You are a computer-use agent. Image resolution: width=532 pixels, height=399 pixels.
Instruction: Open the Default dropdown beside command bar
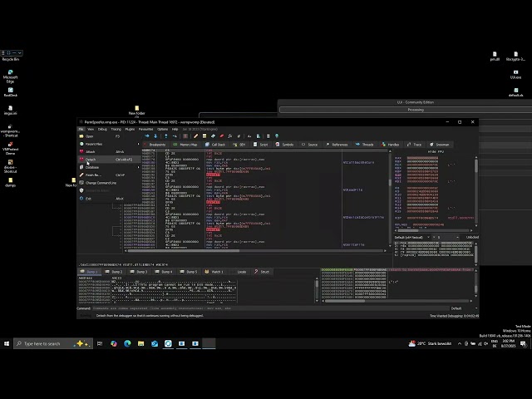pyautogui.click(x=463, y=308)
